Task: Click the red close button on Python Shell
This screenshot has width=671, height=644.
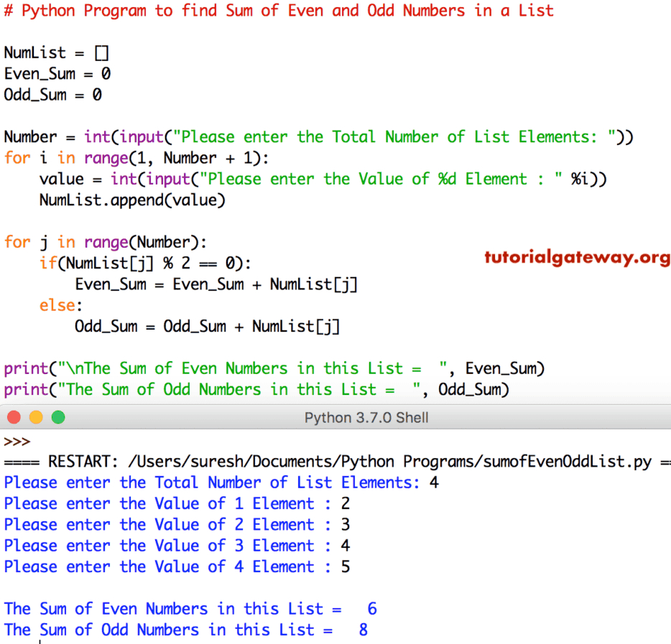Action: 14,416
